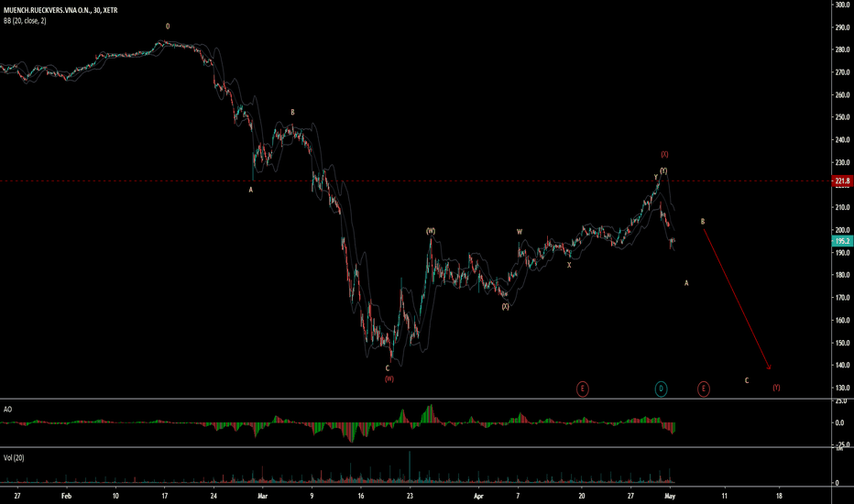Viewport: 854px width, 504px height.
Task: Select the tan (X) label at the early-April low
Action: coord(506,307)
